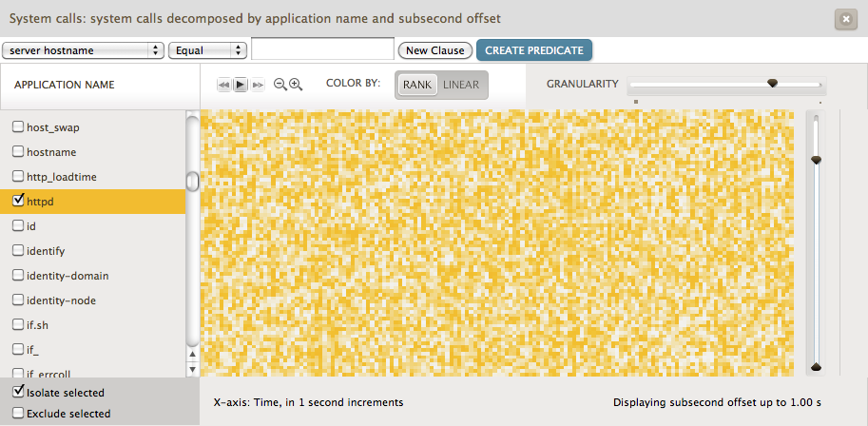Zoom out the heatmap
Viewport: 868px width, 426px height.
280,85
